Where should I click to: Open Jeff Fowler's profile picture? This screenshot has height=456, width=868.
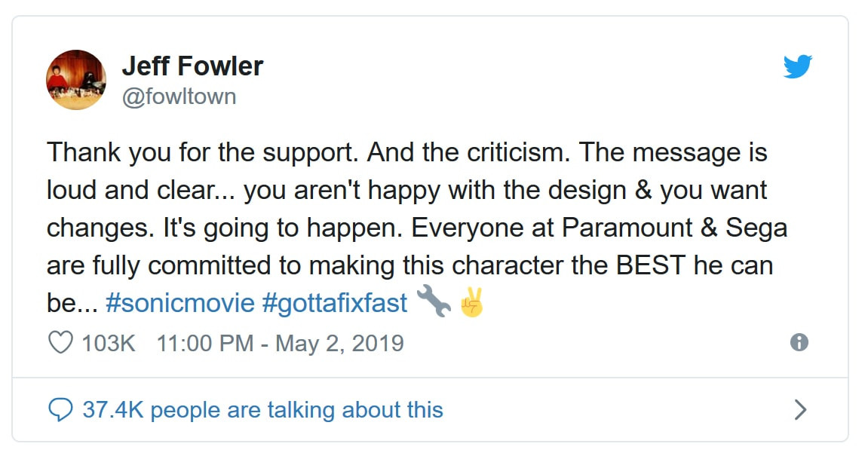tap(76, 80)
